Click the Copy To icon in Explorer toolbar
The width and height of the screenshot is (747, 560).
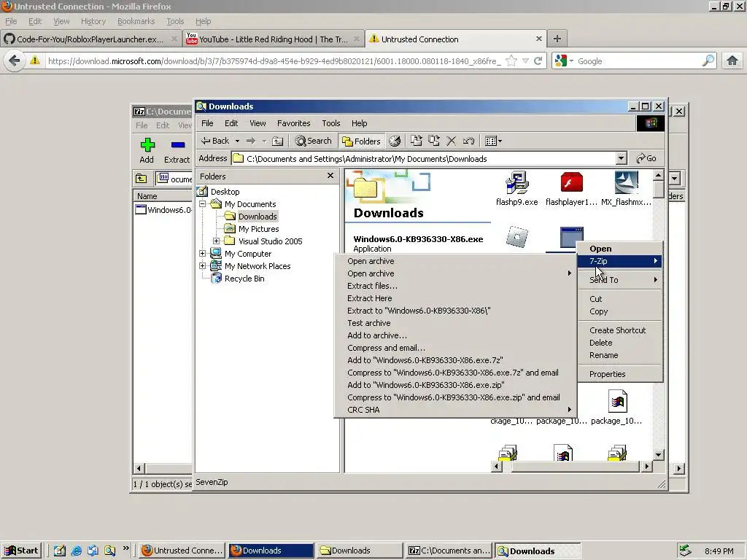(x=434, y=141)
